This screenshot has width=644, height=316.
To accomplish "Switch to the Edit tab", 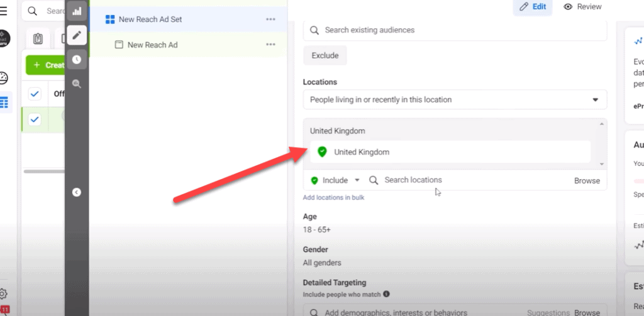I will (533, 6).
